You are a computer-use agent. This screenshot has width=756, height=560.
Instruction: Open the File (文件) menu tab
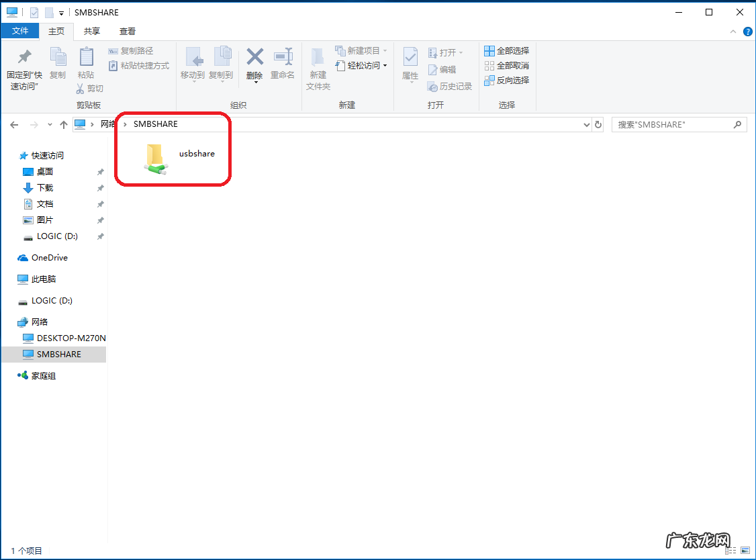point(20,31)
